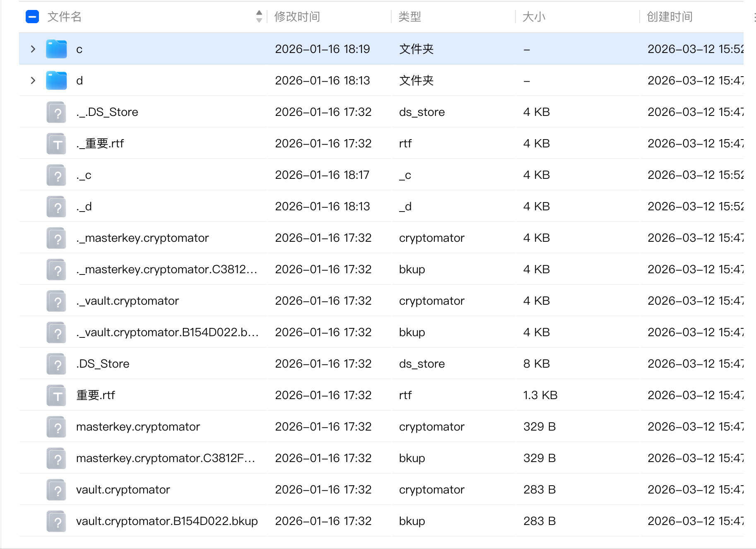Click the blue folder icon for d
Screen dimensions: 756x549
[x=56, y=80]
